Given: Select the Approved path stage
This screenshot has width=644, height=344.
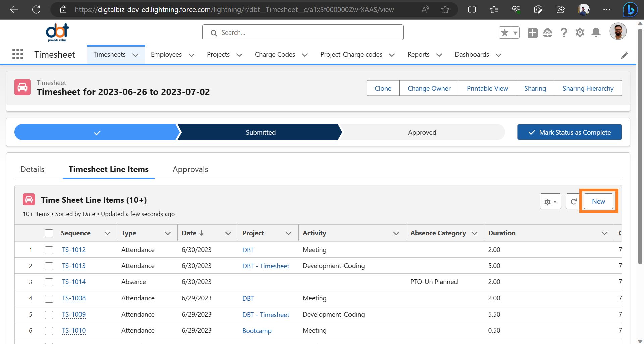Looking at the screenshot, I should (x=422, y=132).
